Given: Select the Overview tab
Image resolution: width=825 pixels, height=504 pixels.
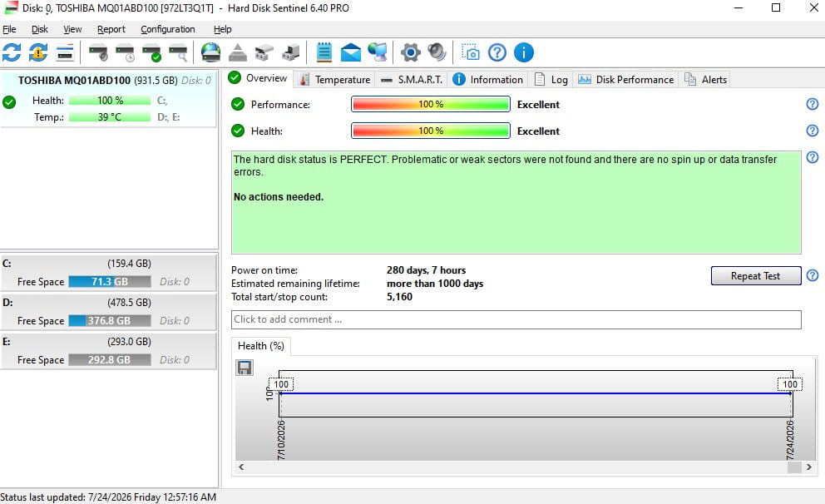Looking at the screenshot, I should [258, 78].
